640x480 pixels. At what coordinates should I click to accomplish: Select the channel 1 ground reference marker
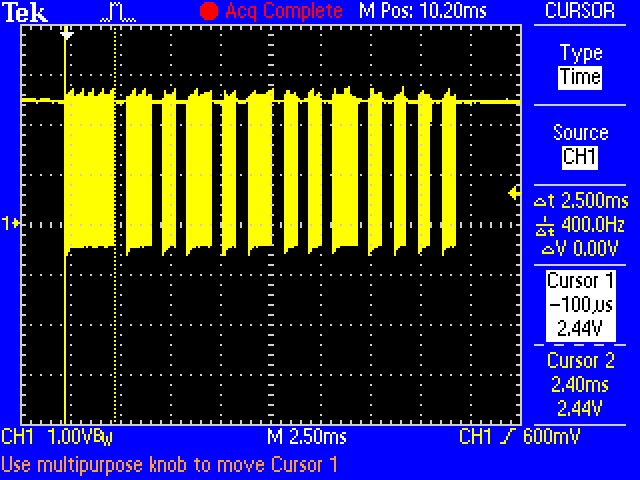click(x=10, y=224)
